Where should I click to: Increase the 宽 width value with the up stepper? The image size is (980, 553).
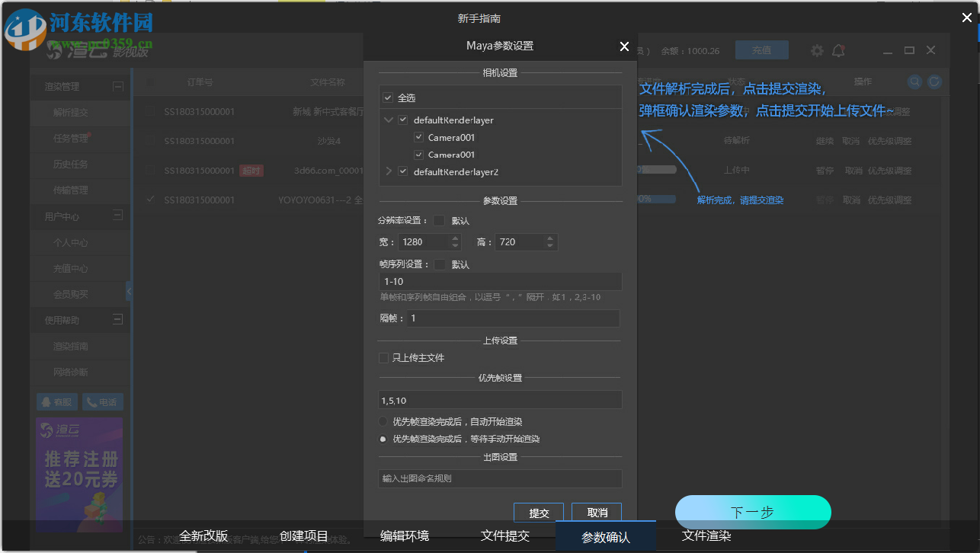pyautogui.click(x=454, y=238)
